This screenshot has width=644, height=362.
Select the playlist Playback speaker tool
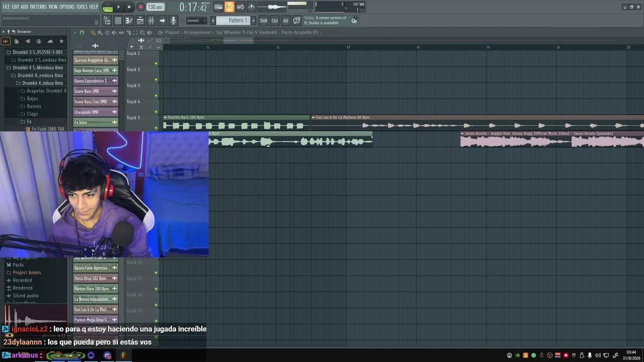pos(149,33)
